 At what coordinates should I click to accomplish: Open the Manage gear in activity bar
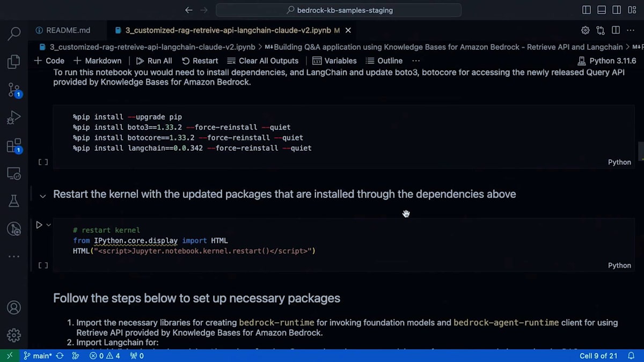coord(14,336)
